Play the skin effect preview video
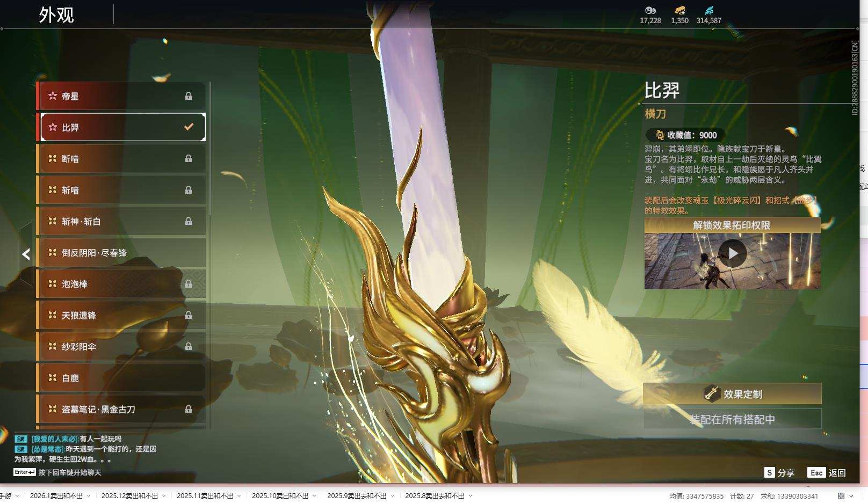 (732, 253)
